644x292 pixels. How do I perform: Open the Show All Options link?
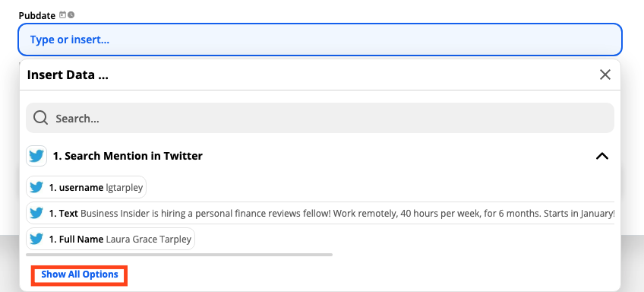tap(80, 275)
